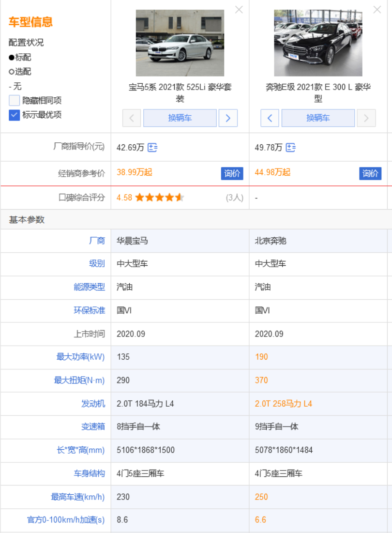Click the star rating for BMW 5 Series
Image resolution: width=392 pixels, height=533 pixels.
[160, 198]
